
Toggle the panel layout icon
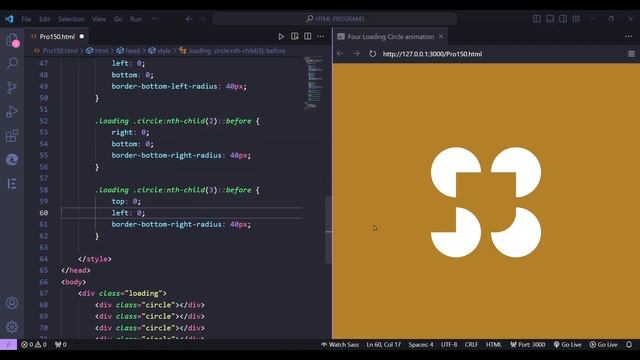tap(550, 19)
